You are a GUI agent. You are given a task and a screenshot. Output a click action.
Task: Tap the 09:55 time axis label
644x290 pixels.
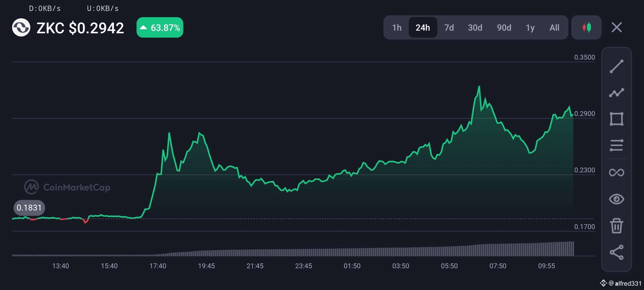coord(547,266)
